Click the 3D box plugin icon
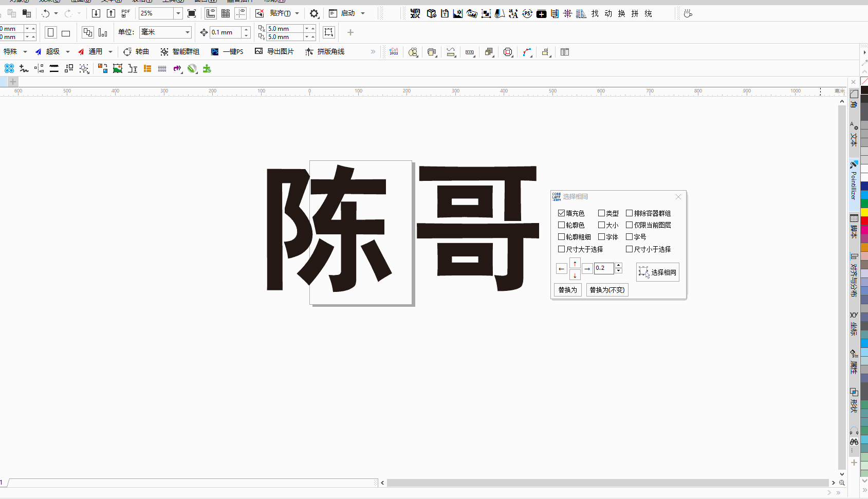This screenshot has width=868, height=499. click(x=432, y=13)
